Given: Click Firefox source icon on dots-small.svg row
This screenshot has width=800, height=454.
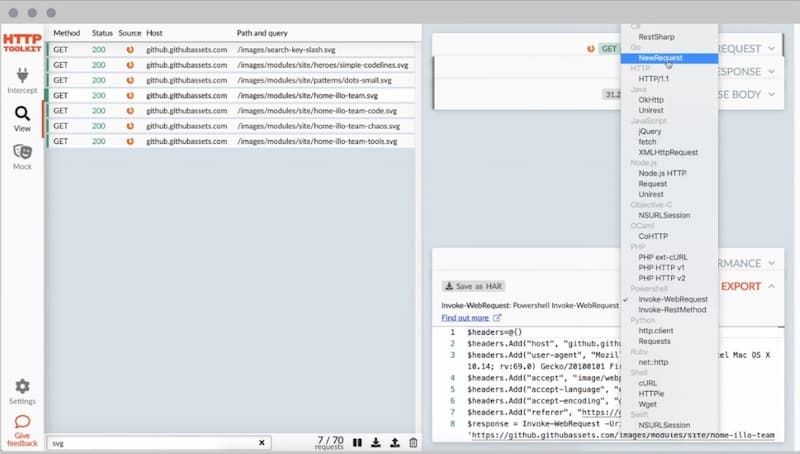Looking at the screenshot, I should pyautogui.click(x=130, y=80).
